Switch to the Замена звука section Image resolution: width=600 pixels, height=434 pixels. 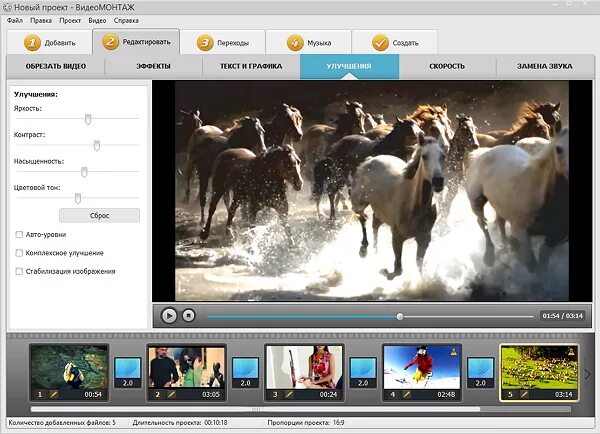[x=545, y=66]
